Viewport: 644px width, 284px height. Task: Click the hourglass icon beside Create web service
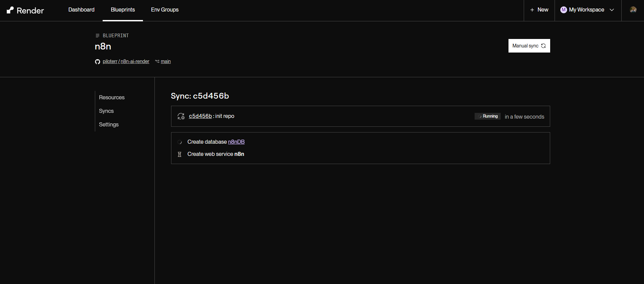tap(180, 154)
